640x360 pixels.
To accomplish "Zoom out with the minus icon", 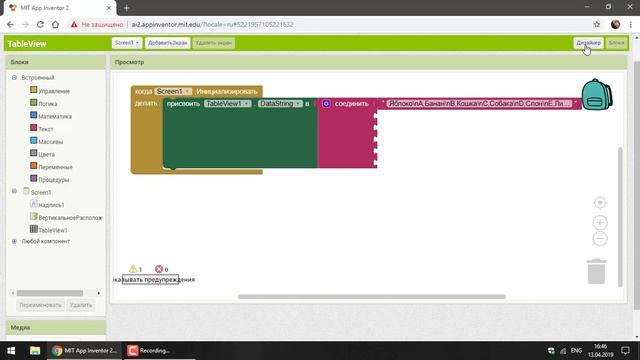I will pos(600,238).
